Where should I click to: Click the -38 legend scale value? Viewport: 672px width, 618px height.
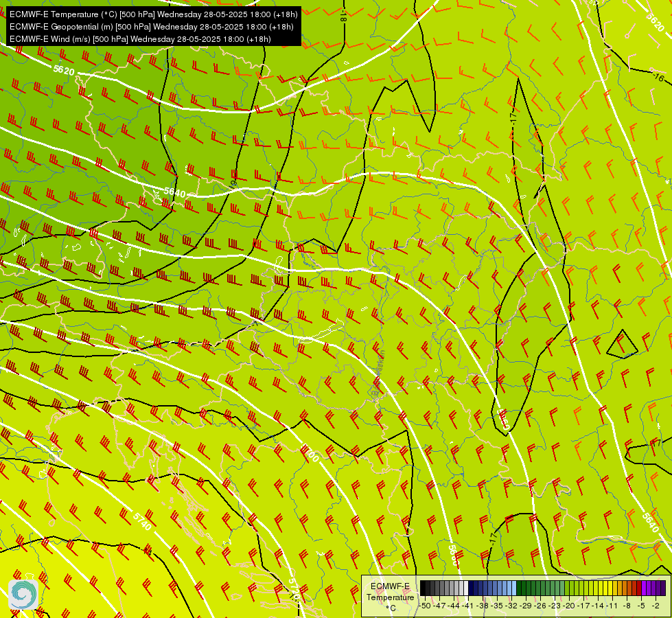483,606
